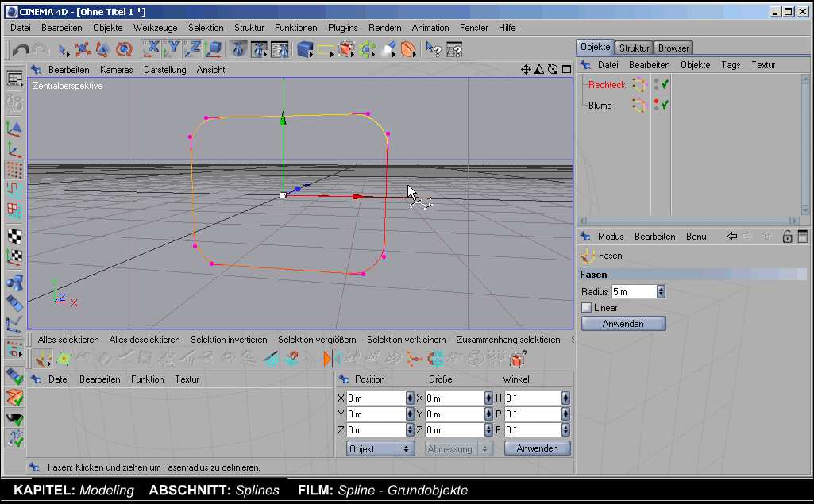The width and height of the screenshot is (814, 504).
Task: Open the green array modeling objects flyout
Action: tap(367, 49)
